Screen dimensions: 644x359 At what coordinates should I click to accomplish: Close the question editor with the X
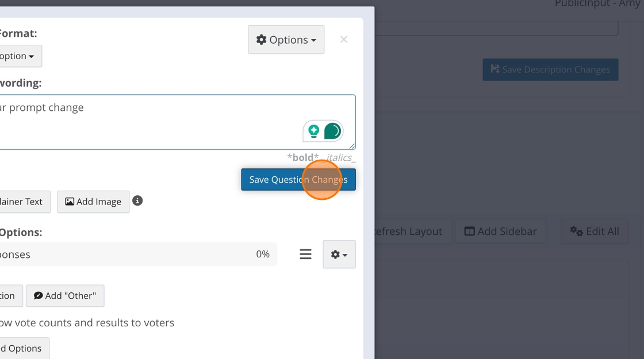click(x=344, y=40)
